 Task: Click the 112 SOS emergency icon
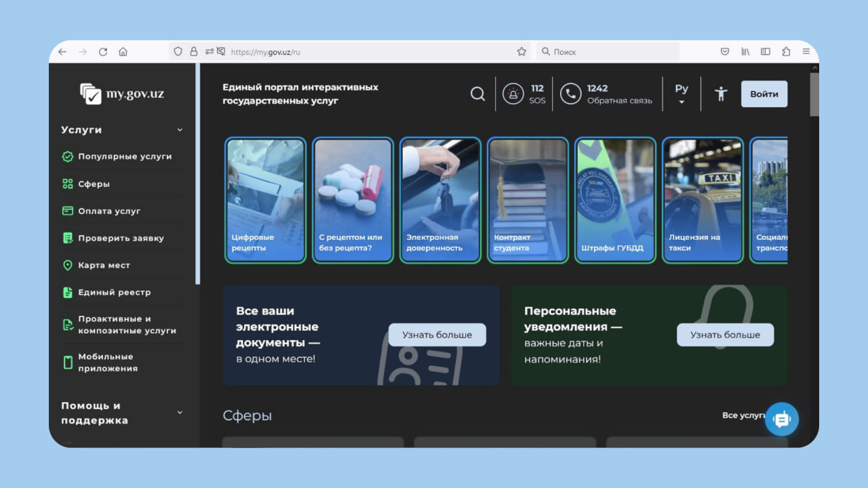click(513, 94)
